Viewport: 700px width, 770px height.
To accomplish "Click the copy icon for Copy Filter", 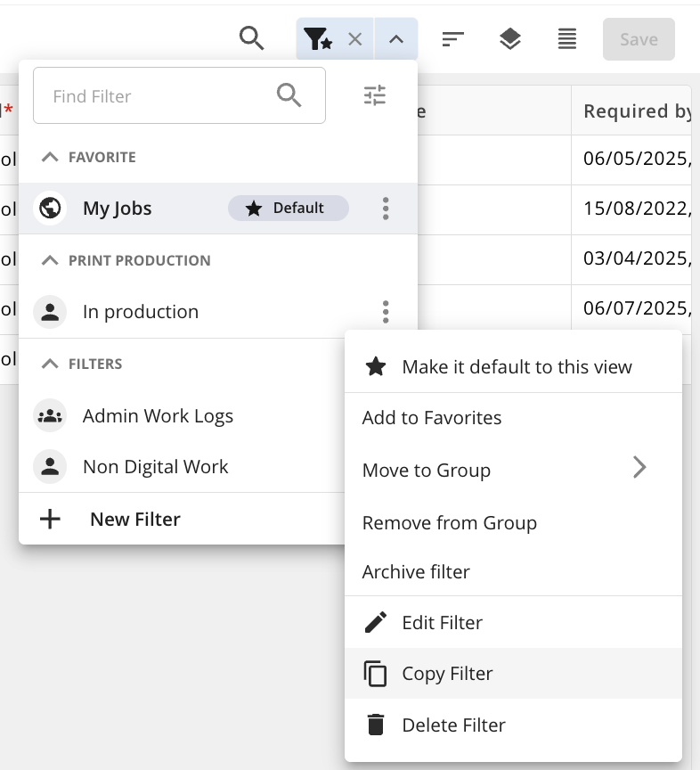I will [376, 673].
